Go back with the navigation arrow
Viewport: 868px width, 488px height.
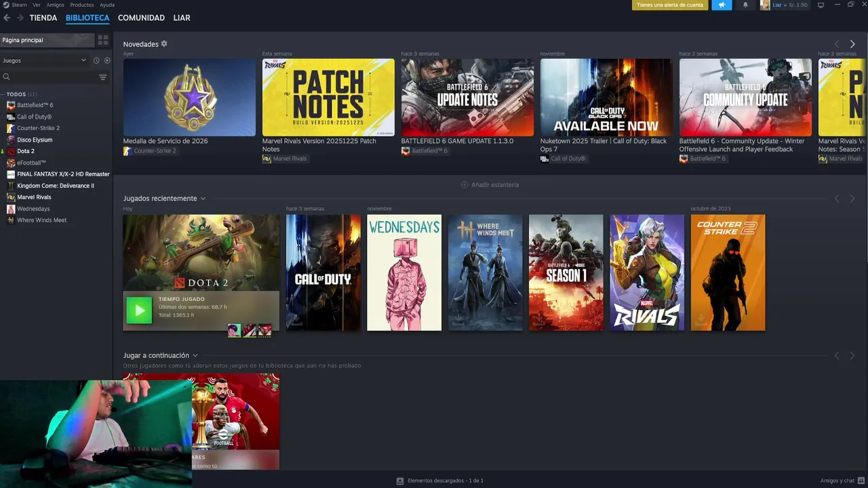tap(7, 18)
